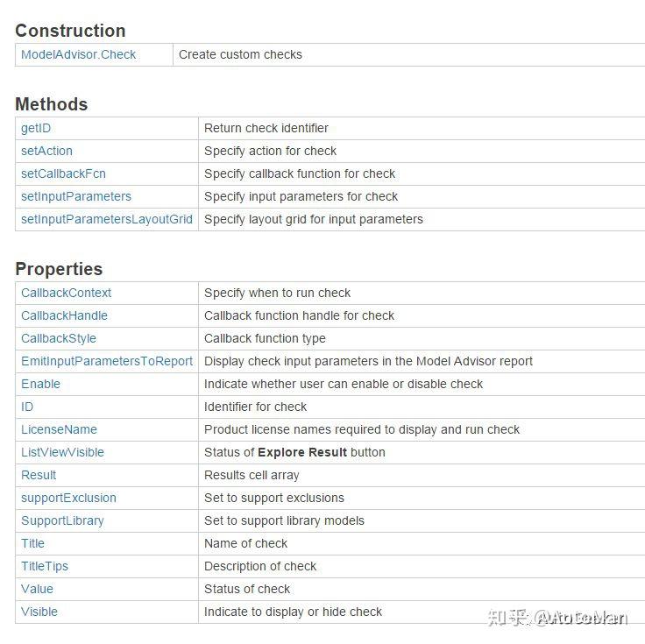Open the setAction method page

point(46,151)
